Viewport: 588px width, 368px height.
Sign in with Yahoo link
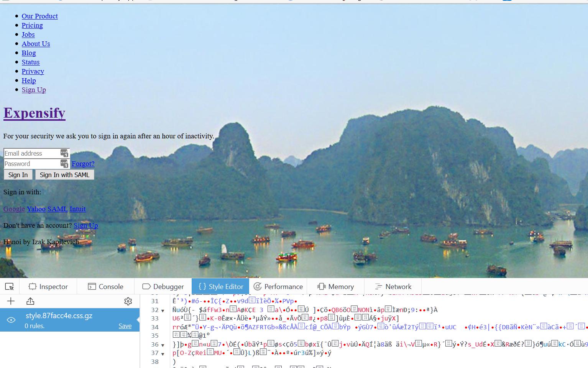pyautogui.click(x=36, y=209)
